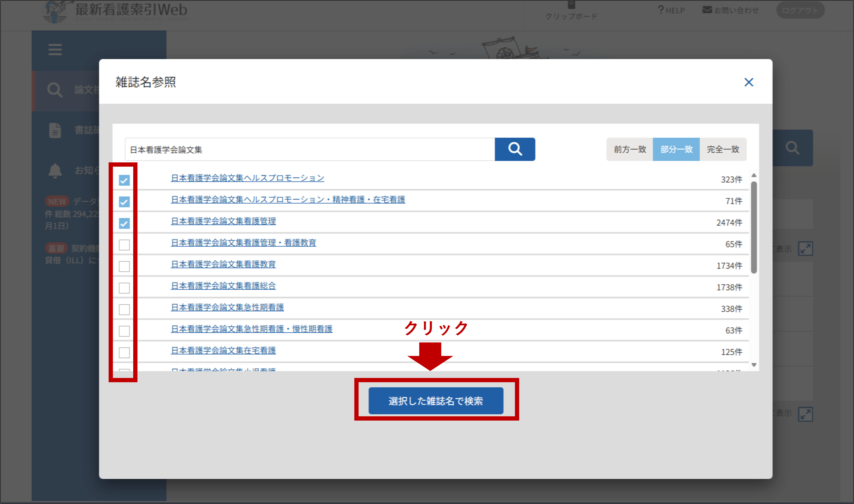This screenshot has width=854, height=504.
Task: Open link 日本看護学会論文集看護管理・看護教育
Action: (x=244, y=243)
